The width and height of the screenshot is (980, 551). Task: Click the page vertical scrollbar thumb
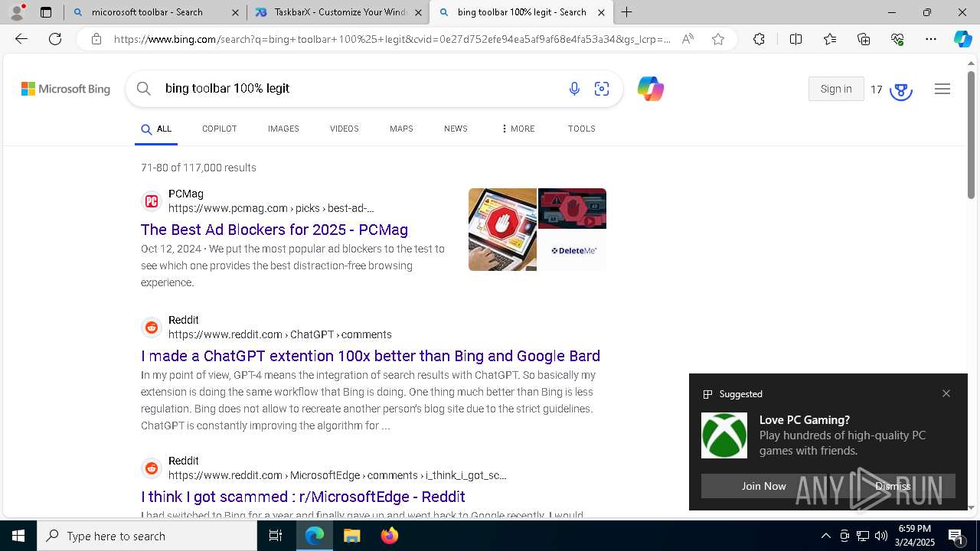click(x=971, y=135)
